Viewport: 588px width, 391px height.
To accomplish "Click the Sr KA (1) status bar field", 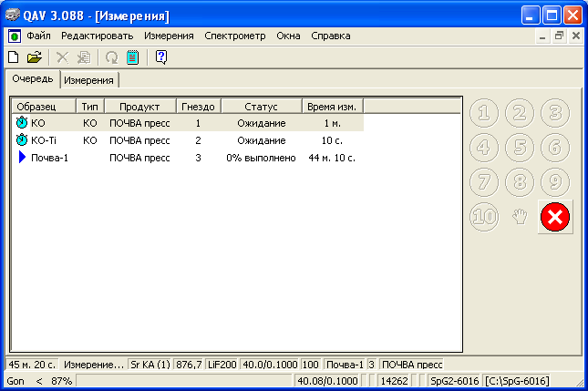I will tap(150, 365).
